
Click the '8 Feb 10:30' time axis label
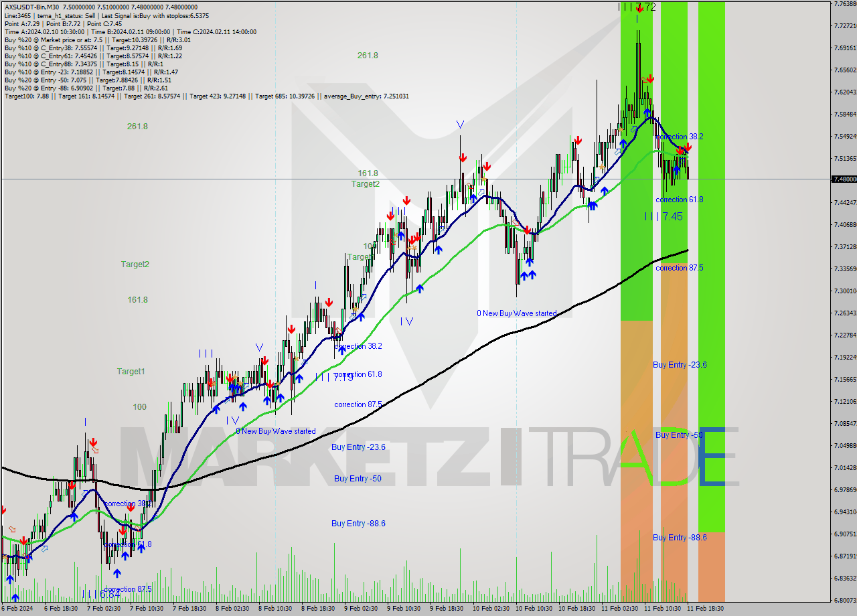[275, 609]
